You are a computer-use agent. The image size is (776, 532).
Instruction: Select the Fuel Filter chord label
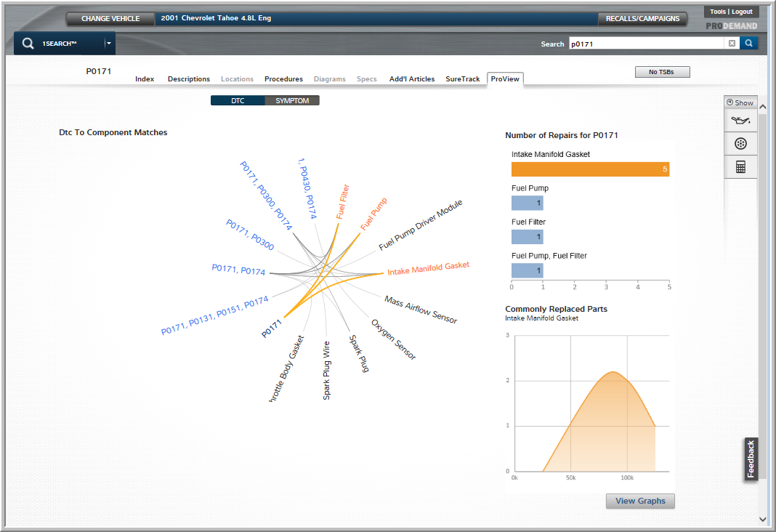pyautogui.click(x=342, y=202)
